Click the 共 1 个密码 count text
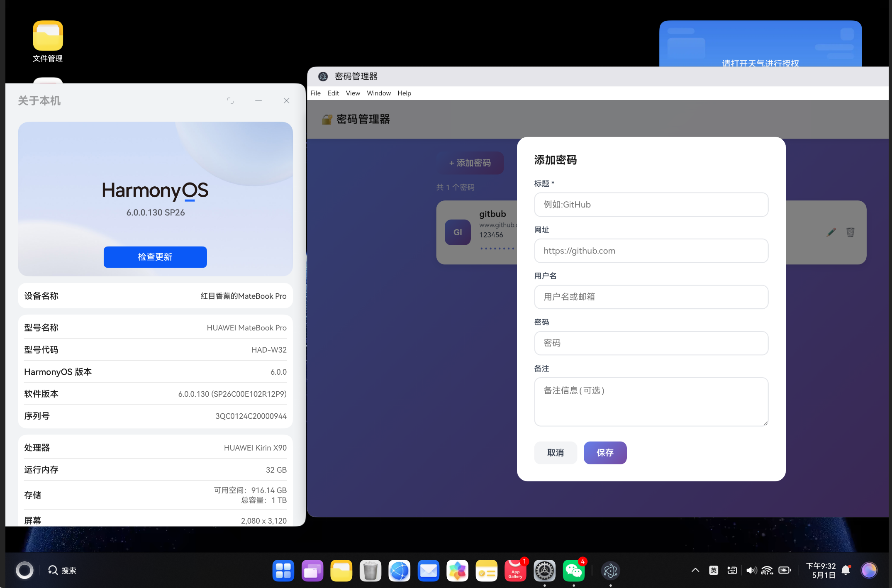Image resolution: width=892 pixels, height=588 pixels. click(x=455, y=187)
